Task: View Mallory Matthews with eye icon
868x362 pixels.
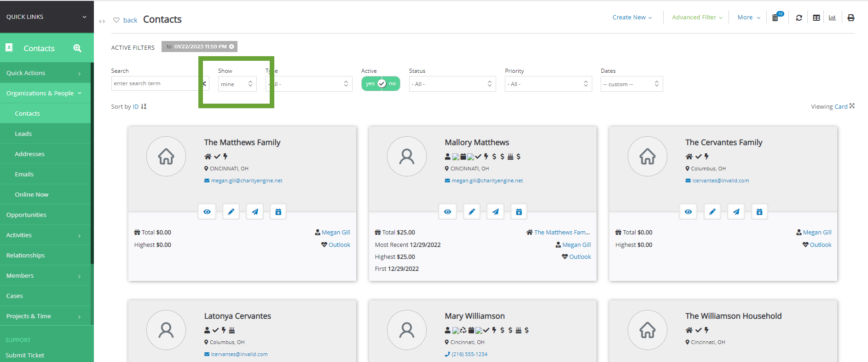Action: point(447,212)
